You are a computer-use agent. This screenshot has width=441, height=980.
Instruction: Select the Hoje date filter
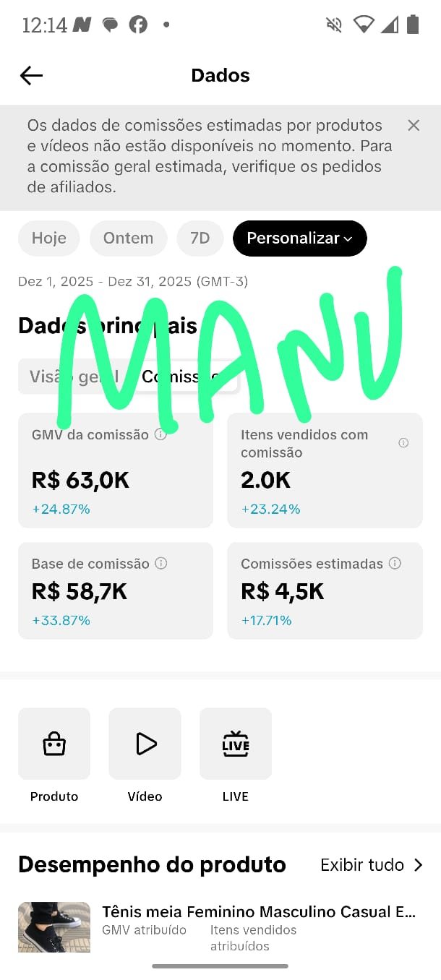[x=48, y=238]
